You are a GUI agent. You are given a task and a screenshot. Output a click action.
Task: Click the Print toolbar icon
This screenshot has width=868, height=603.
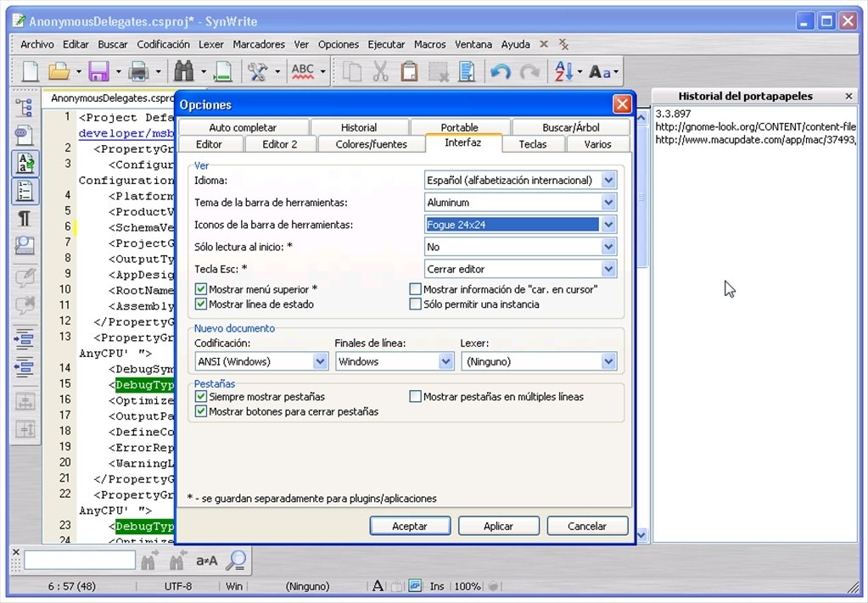[x=138, y=71]
